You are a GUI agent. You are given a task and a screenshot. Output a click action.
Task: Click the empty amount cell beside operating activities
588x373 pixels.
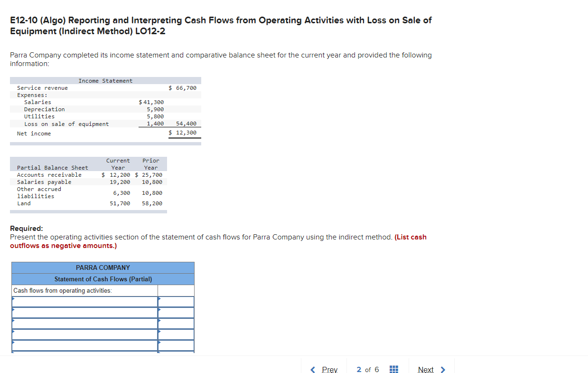coord(176,290)
